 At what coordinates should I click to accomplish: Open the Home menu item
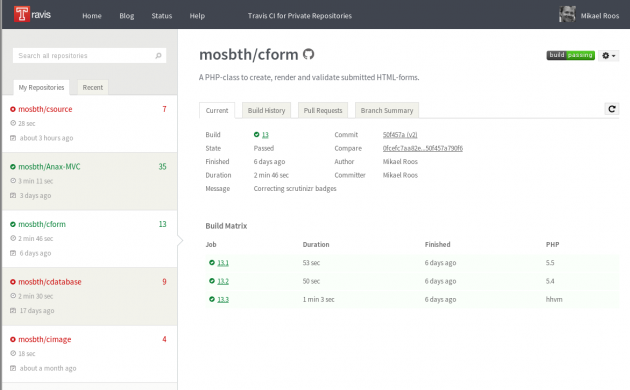pos(92,16)
